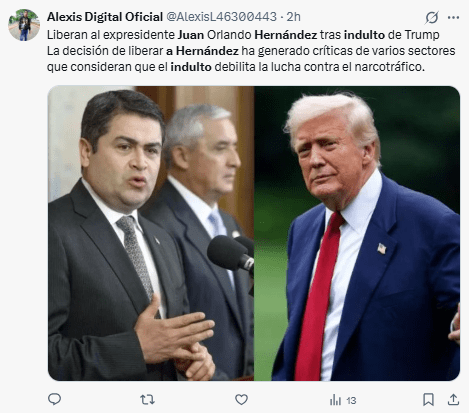Screen dimensions: 469x413
Task: Bookmark this post
Action: pyautogui.click(x=428, y=399)
